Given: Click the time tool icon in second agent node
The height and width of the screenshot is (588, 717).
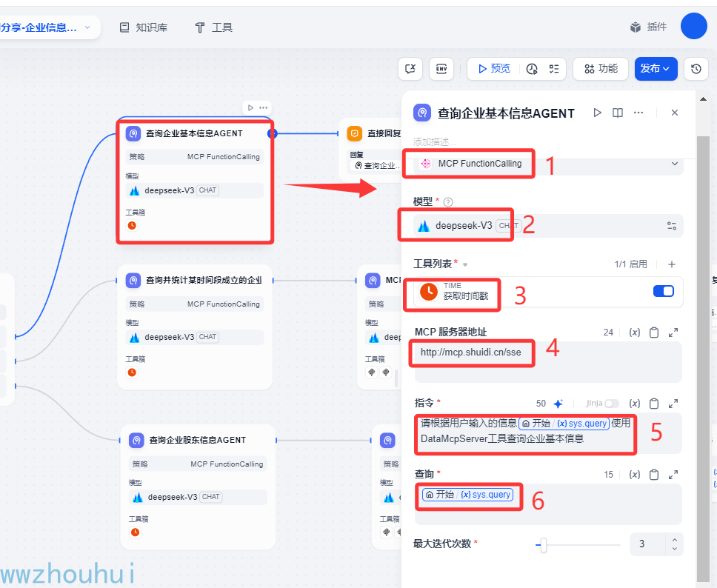Looking at the screenshot, I should [132, 372].
